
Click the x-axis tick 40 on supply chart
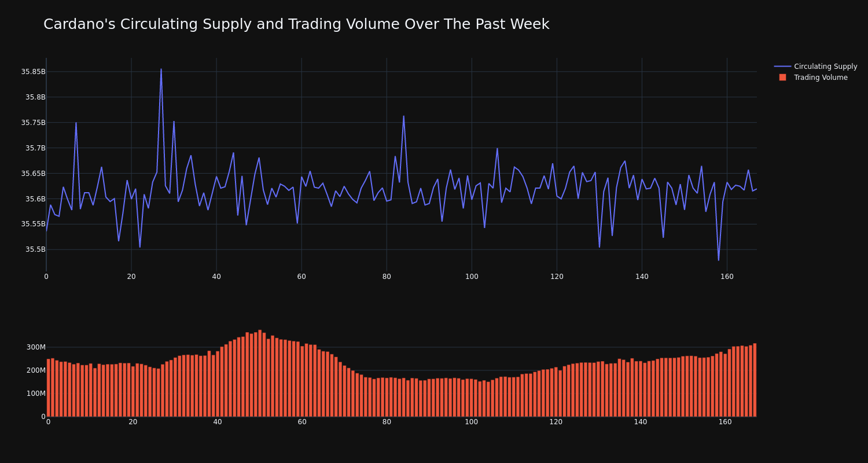click(216, 277)
